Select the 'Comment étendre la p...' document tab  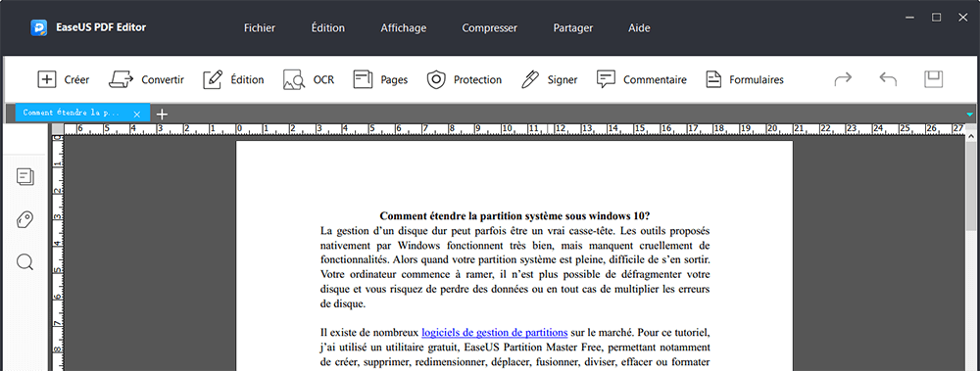(82, 113)
